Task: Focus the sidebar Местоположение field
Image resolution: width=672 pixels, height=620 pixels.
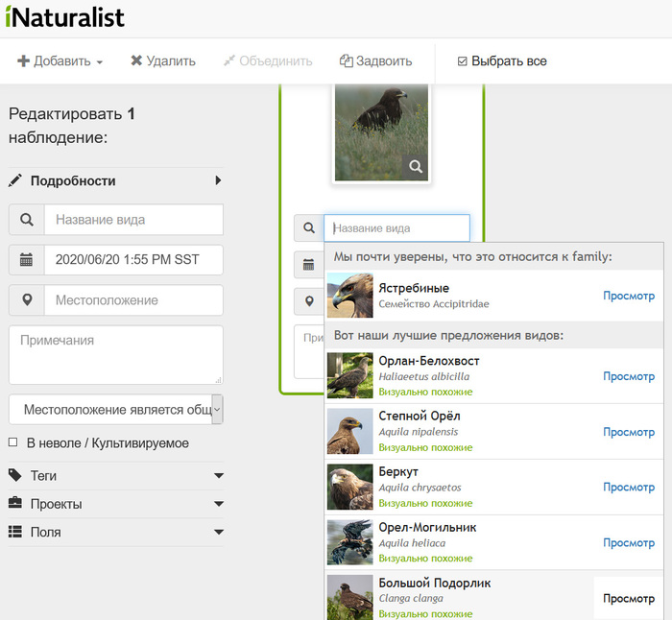Action: click(x=133, y=300)
